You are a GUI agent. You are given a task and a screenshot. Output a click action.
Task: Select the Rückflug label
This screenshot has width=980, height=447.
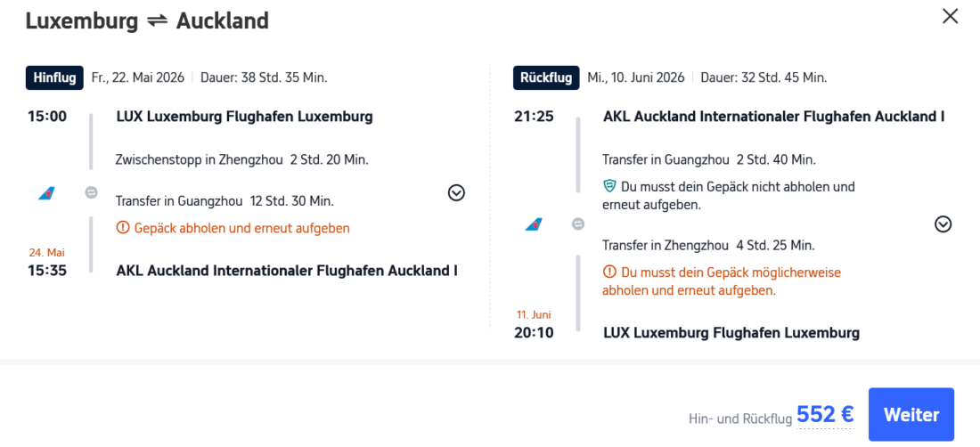click(546, 77)
